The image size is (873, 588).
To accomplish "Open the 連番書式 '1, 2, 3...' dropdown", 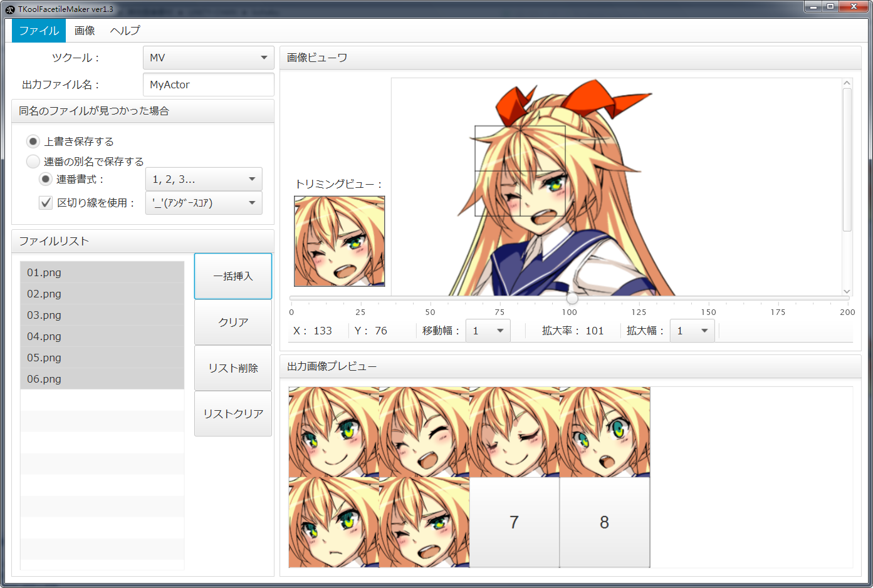I will click(204, 179).
